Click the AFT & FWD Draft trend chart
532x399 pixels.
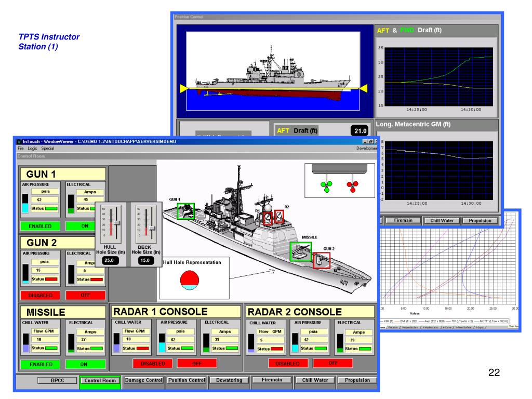(x=438, y=77)
